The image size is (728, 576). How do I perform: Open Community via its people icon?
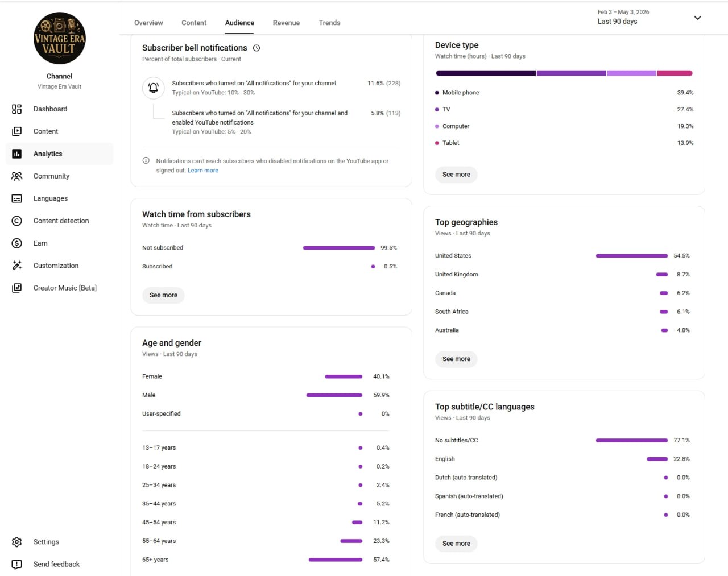pos(17,176)
